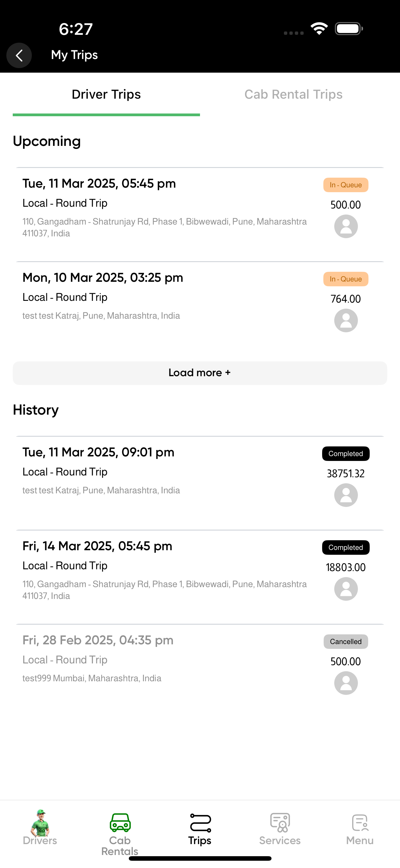
Task: Tap In-Queue badge on 764.00 trip
Action: [x=346, y=279]
